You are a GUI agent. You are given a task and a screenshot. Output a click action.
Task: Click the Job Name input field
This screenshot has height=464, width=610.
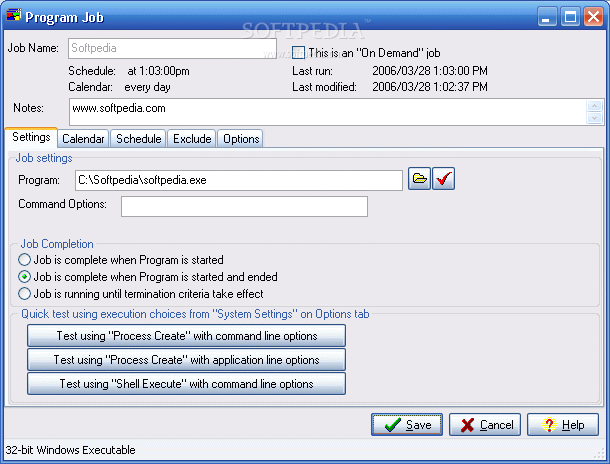(x=172, y=48)
